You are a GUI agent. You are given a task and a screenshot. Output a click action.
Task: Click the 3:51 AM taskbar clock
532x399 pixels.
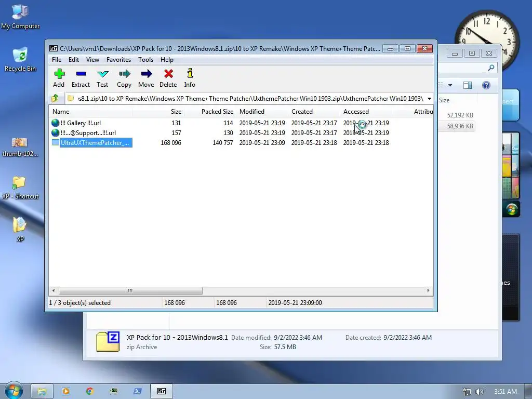505,392
